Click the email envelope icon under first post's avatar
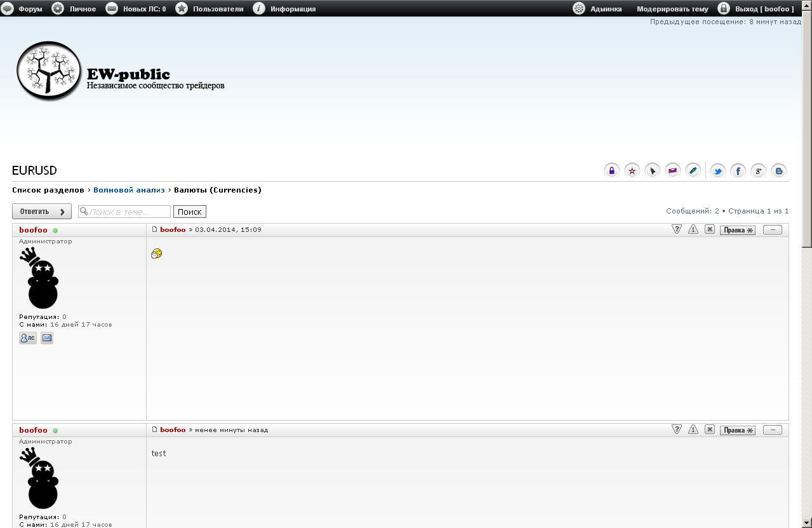 coord(47,338)
